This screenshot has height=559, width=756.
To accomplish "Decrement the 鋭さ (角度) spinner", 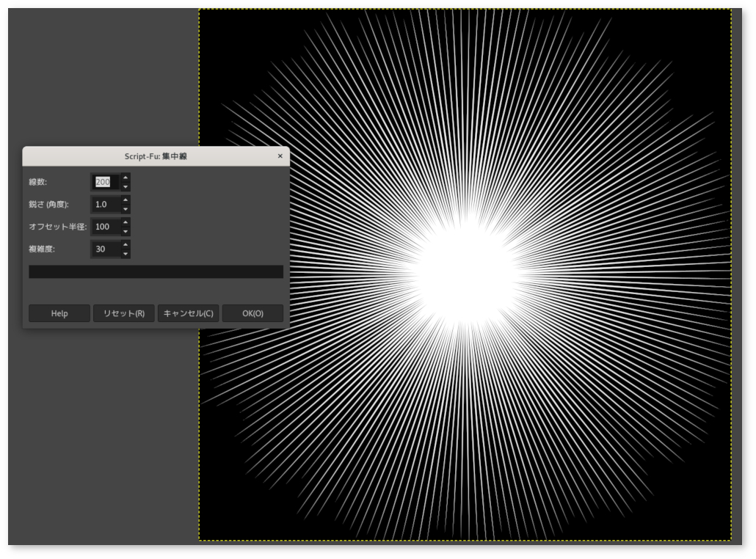I will pyautogui.click(x=126, y=210).
